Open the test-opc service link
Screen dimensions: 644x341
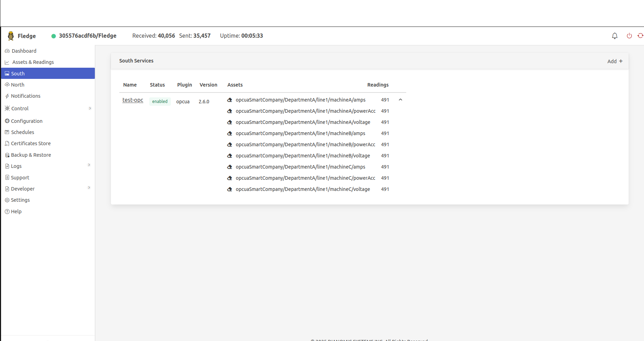pos(132,100)
